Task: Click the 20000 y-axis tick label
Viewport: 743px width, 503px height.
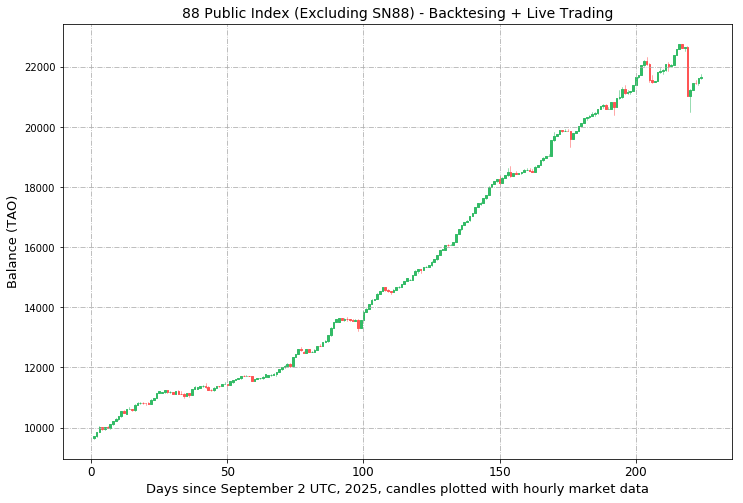Action: click(40, 128)
